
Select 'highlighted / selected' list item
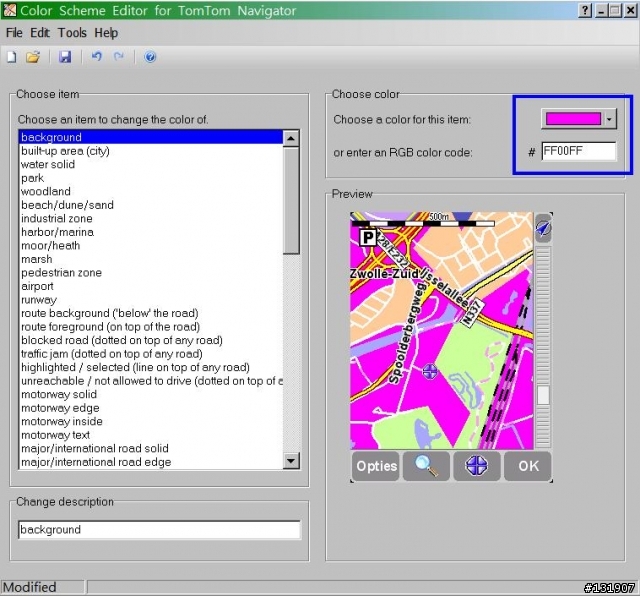[x=151, y=367]
